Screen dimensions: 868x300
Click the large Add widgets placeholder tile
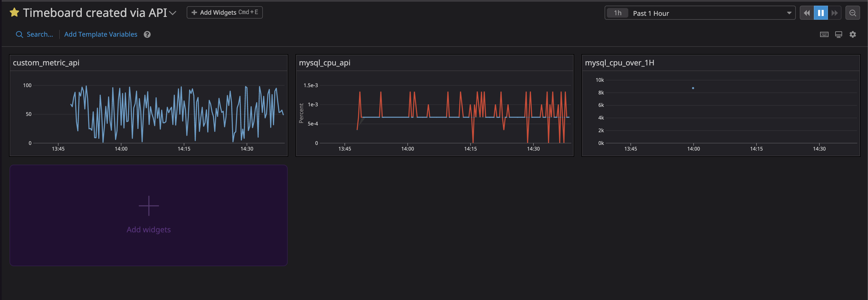(149, 215)
